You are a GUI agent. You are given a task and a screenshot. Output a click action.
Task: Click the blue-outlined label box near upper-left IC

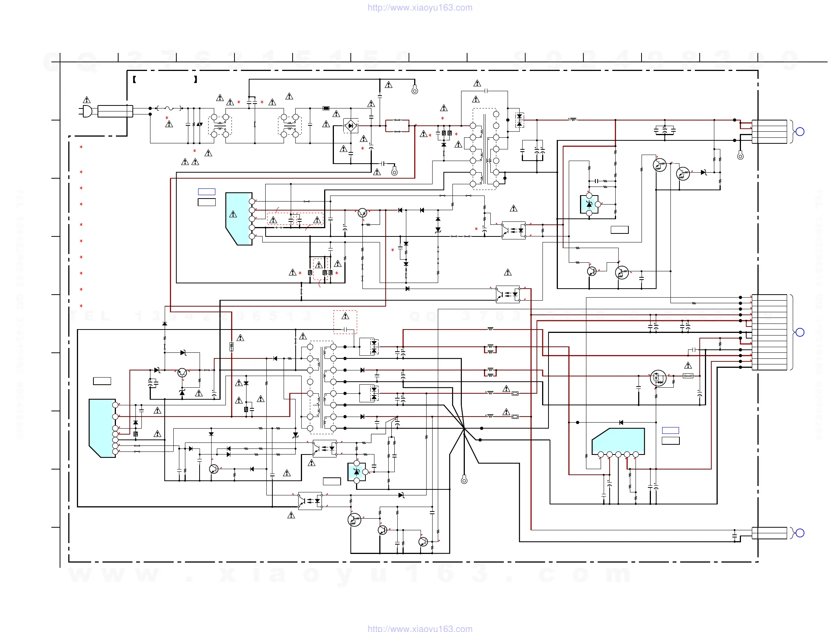[207, 192]
